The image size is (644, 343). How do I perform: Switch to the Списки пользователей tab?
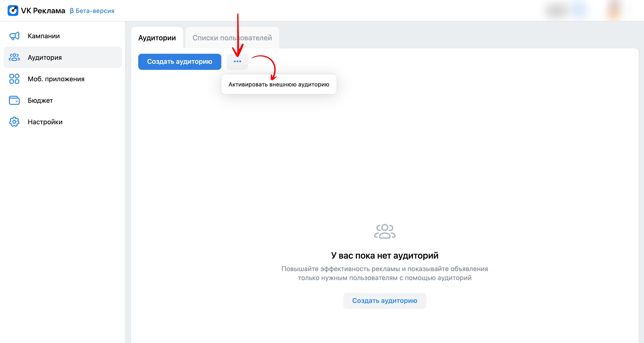232,38
